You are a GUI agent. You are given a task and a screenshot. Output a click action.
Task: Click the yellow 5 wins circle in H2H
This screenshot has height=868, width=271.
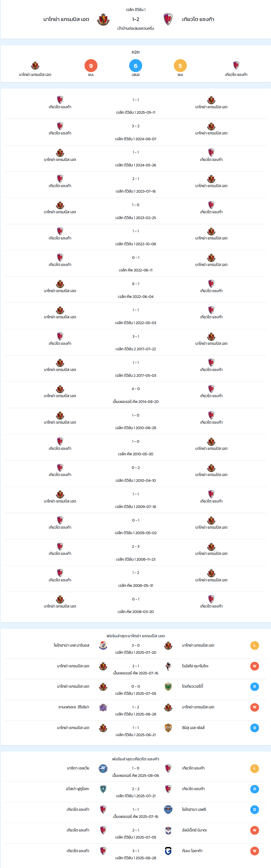(x=180, y=66)
